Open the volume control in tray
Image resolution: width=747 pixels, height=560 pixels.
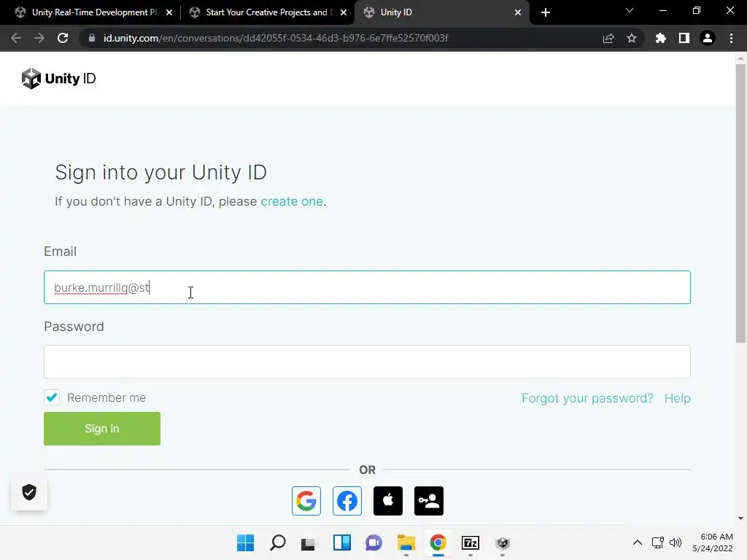[676, 542]
